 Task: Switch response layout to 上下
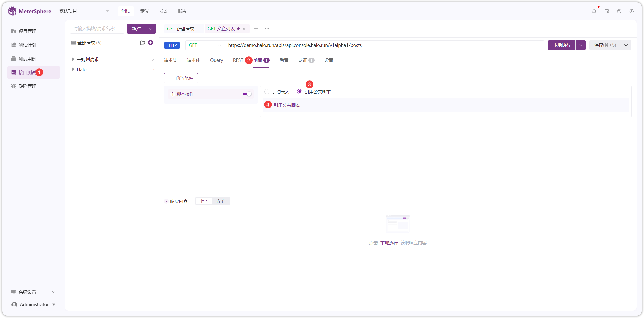[204, 201]
